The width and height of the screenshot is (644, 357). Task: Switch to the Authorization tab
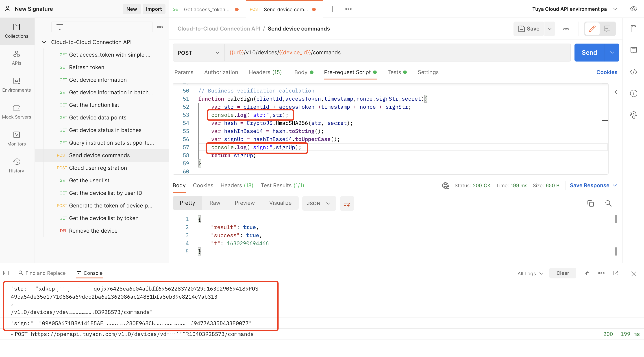tap(221, 72)
